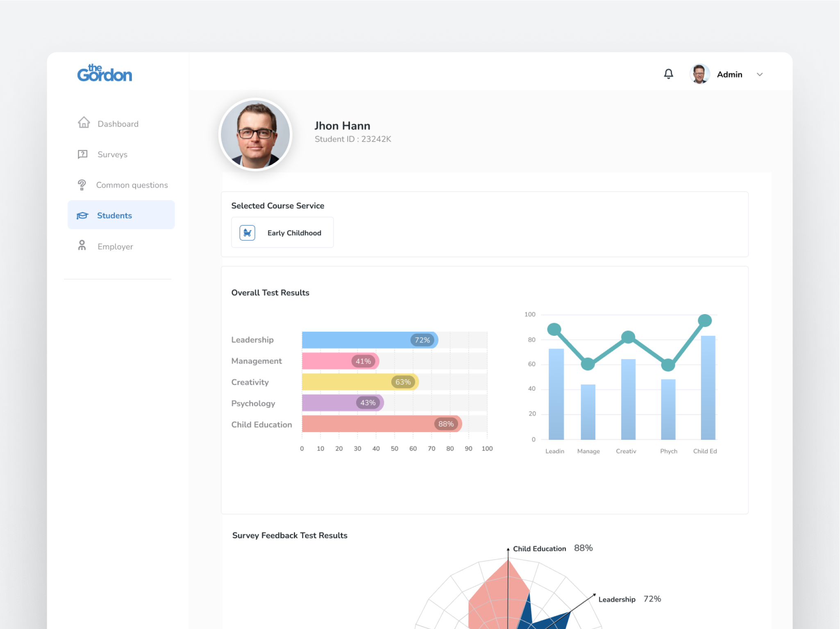
Task: Click the Management 41% progress bar
Action: point(341,361)
